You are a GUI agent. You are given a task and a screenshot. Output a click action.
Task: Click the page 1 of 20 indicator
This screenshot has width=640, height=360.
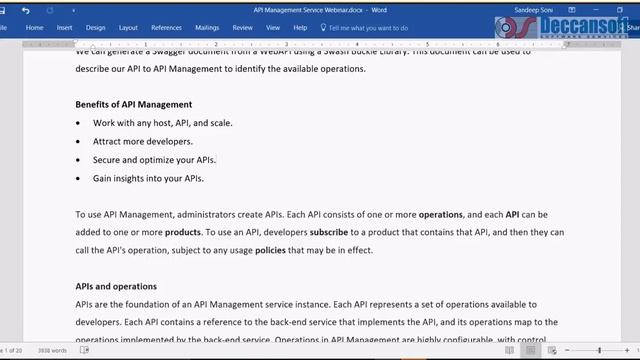coord(11,351)
